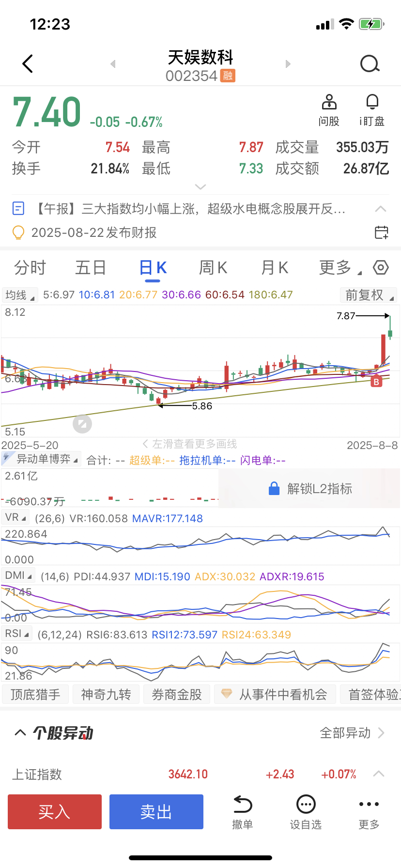Collapse the 个股异动 section
This screenshot has width=401, height=868.
pyautogui.click(x=20, y=732)
